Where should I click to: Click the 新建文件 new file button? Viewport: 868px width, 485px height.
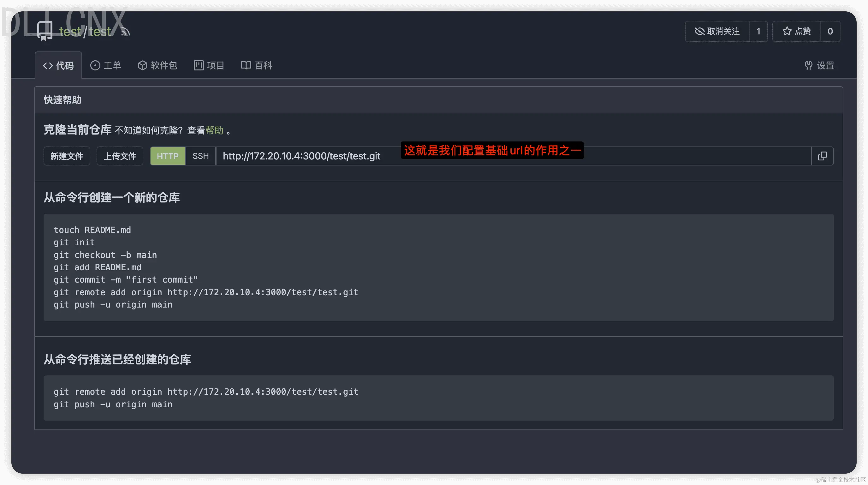tap(67, 156)
